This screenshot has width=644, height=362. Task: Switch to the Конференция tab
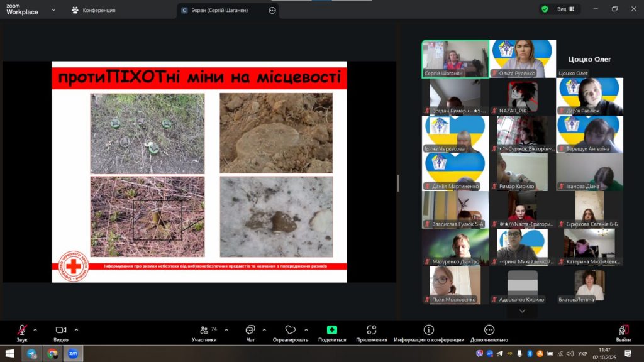(94, 10)
